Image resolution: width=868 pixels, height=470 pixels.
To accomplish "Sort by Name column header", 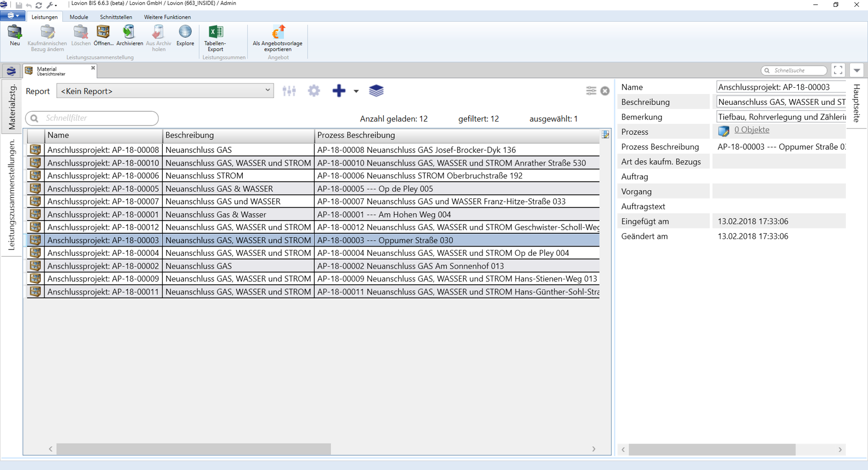I will click(103, 135).
